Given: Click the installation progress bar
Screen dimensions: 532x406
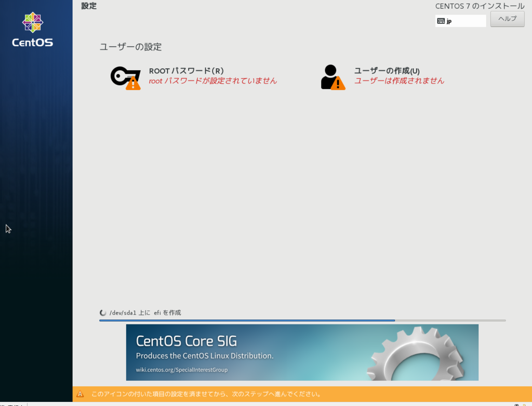Looking at the screenshot, I should click(302, 320).
